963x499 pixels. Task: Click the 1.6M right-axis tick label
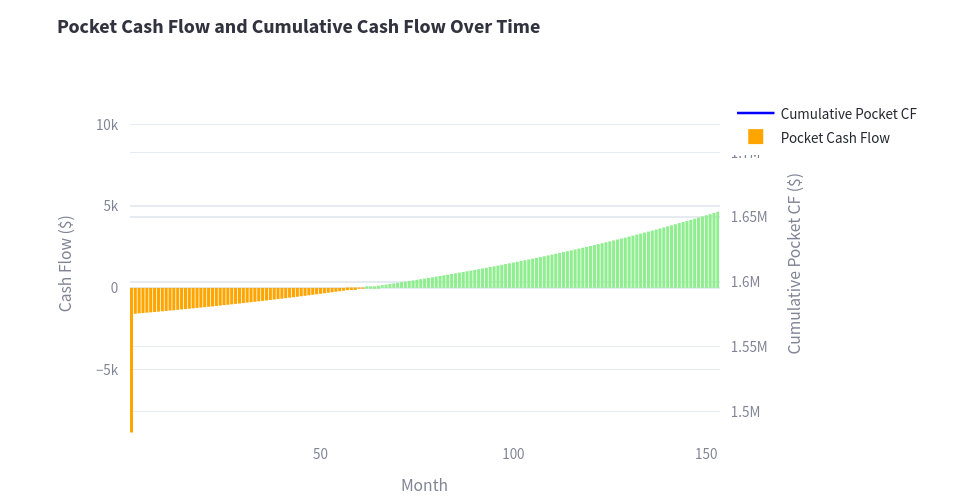tap(746, 281)
